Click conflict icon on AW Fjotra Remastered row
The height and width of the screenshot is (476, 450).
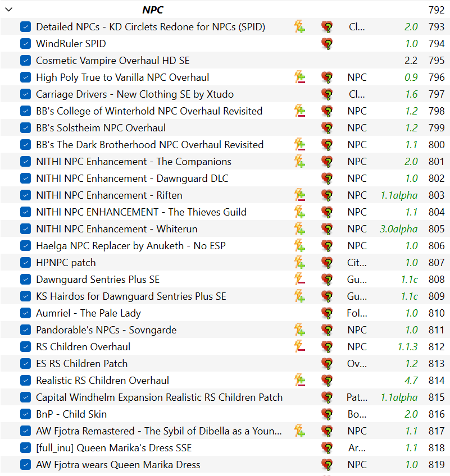[299, 431]
